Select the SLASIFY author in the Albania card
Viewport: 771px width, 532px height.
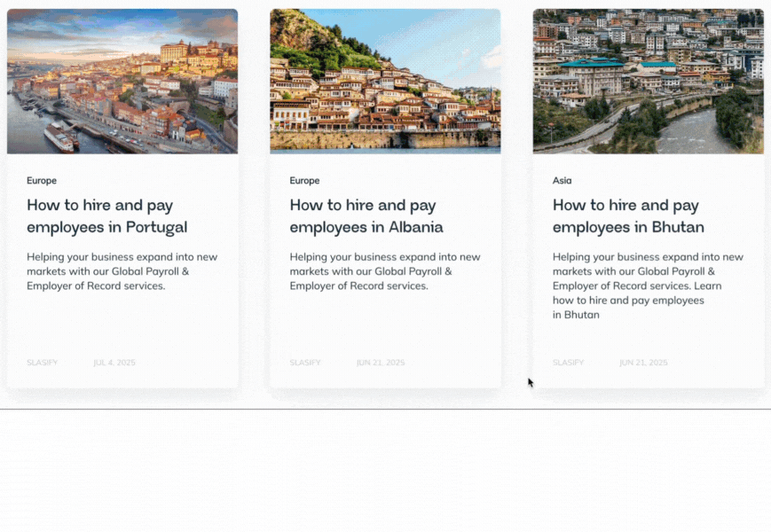tap(305, 363)
